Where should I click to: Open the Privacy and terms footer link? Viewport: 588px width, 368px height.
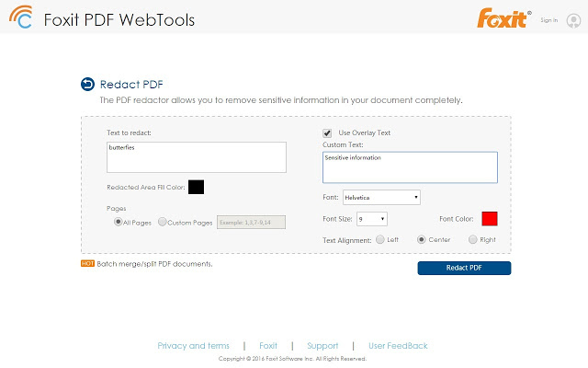[x=193, y=346]
